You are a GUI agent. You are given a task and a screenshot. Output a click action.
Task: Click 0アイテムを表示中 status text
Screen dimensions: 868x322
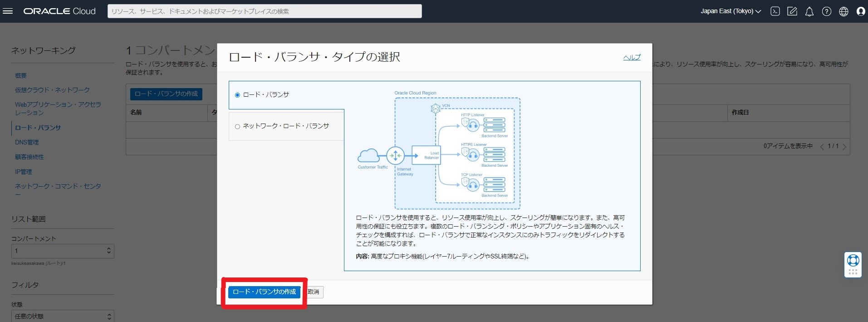pyautogui.click(x=788, y=146)
